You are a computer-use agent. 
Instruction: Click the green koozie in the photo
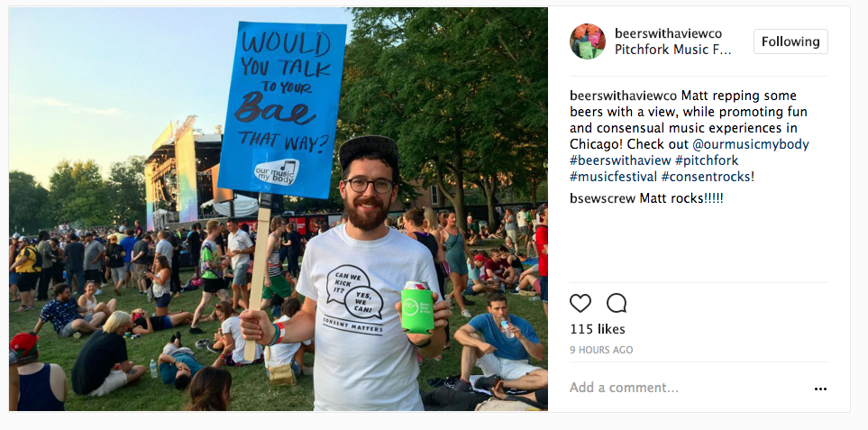click(417, 310)
